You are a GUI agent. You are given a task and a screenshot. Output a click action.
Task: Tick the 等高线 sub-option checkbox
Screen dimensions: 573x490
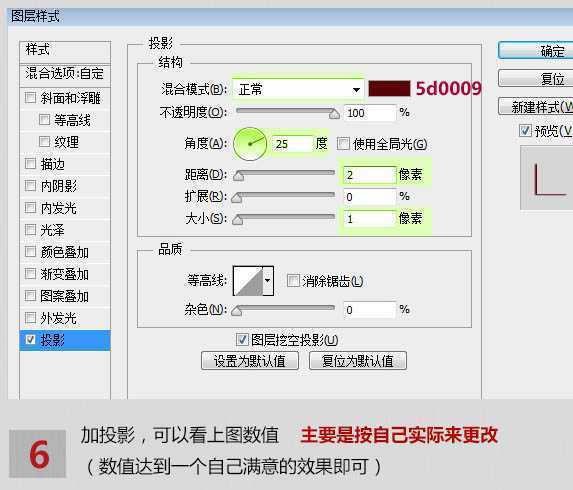point(45,119)
